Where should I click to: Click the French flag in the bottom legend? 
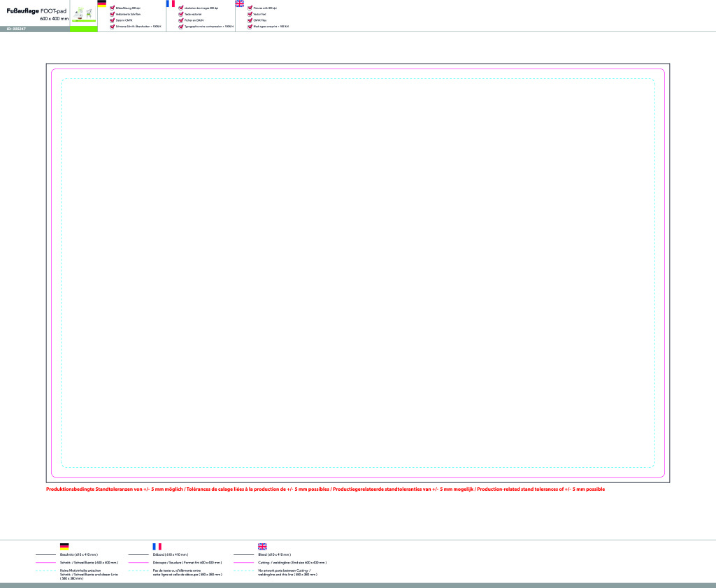click(157, 546)
